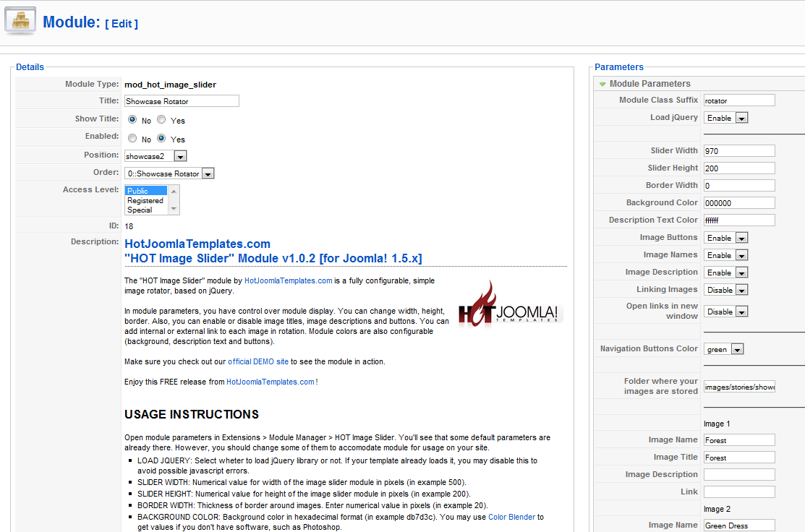
Task: Choose Special in Access Level list
Action: click(146, 210)
